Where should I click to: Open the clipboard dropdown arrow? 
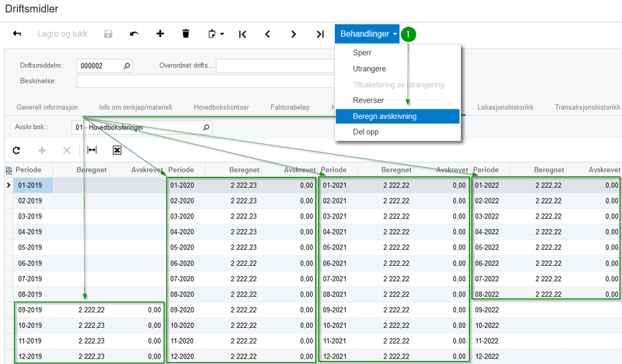[x=222, y=34]
